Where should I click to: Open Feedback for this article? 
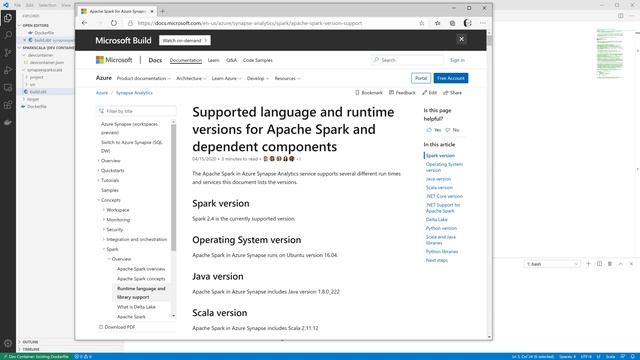[402, 93]
